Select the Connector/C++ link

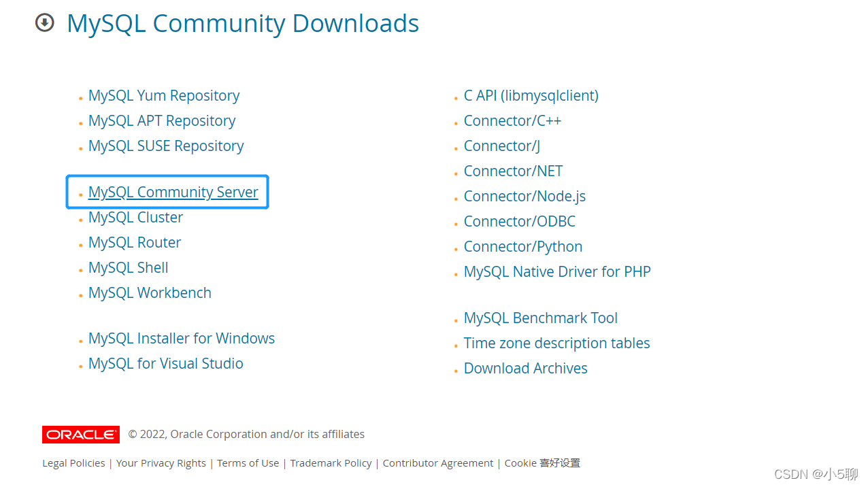tap(512, 121)
